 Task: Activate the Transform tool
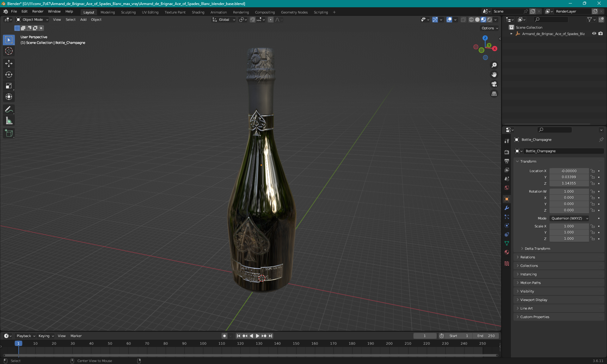click(9, 97)
